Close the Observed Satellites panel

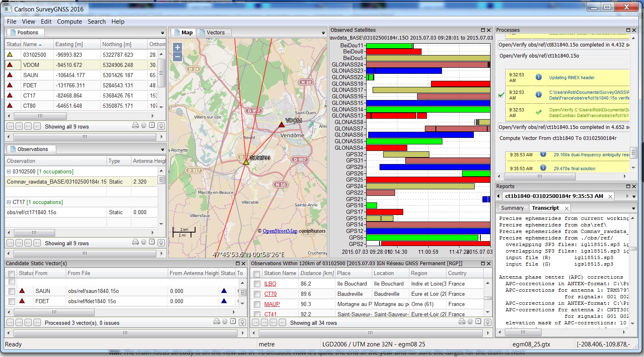point(489,30)
